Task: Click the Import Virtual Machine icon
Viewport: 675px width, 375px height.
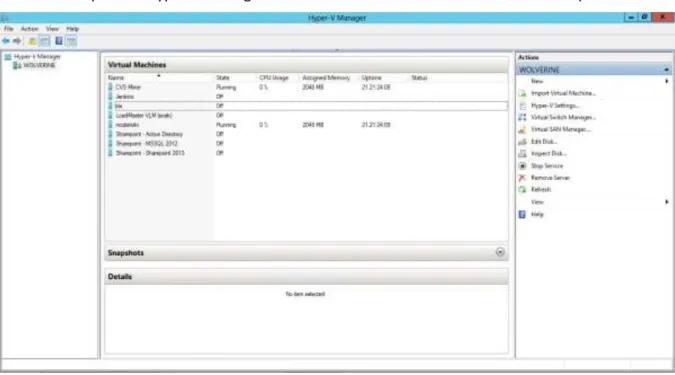Action: pyautogui.click(x=522, y=93)
